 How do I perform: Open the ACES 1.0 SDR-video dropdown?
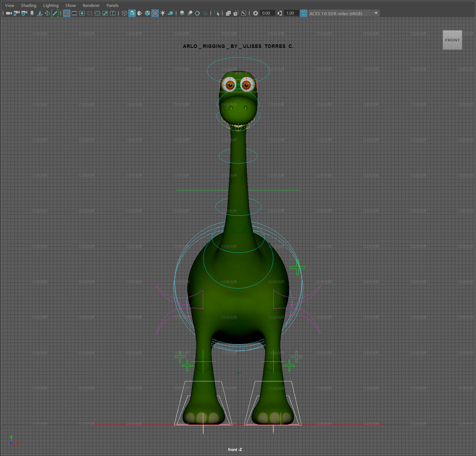(x=344, y=13)
